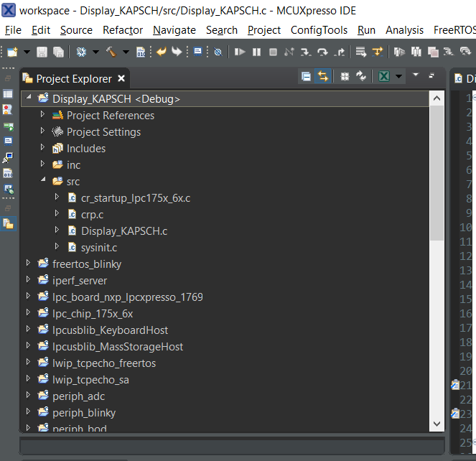Select sysinit.c file
Image resolution: width=476 pixels, height=461 pixels.
99,248
